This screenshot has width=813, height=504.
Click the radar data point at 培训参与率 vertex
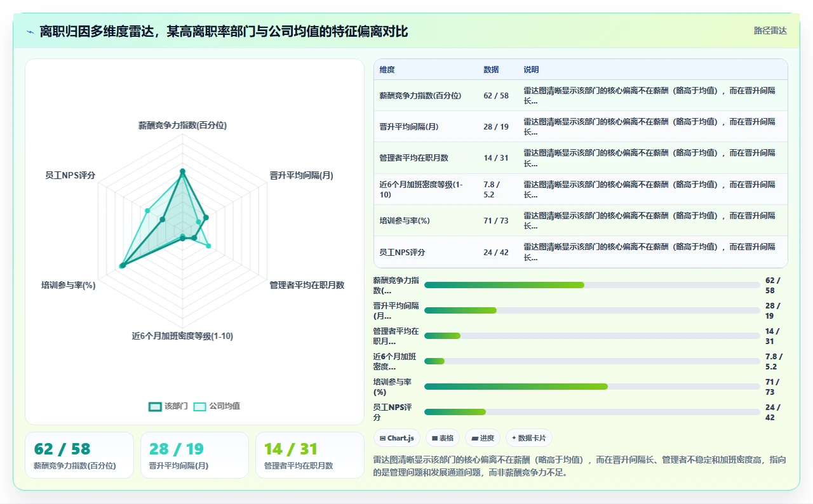tap(122, 265)
